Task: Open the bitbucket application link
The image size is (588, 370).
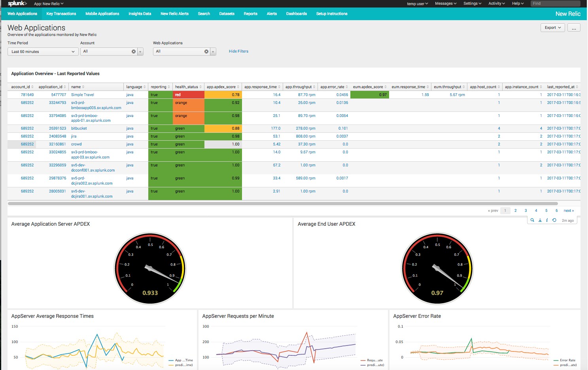Action: 79,128
